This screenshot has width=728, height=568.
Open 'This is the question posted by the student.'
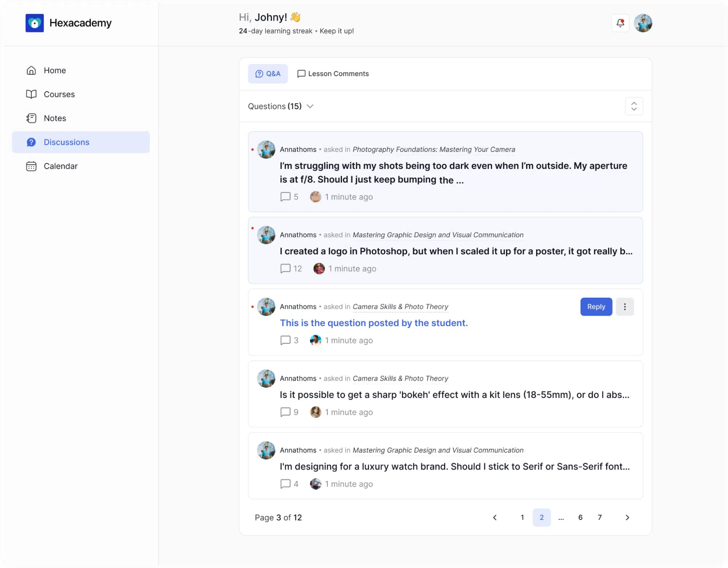pyautogui.click(x=374, y=323)
